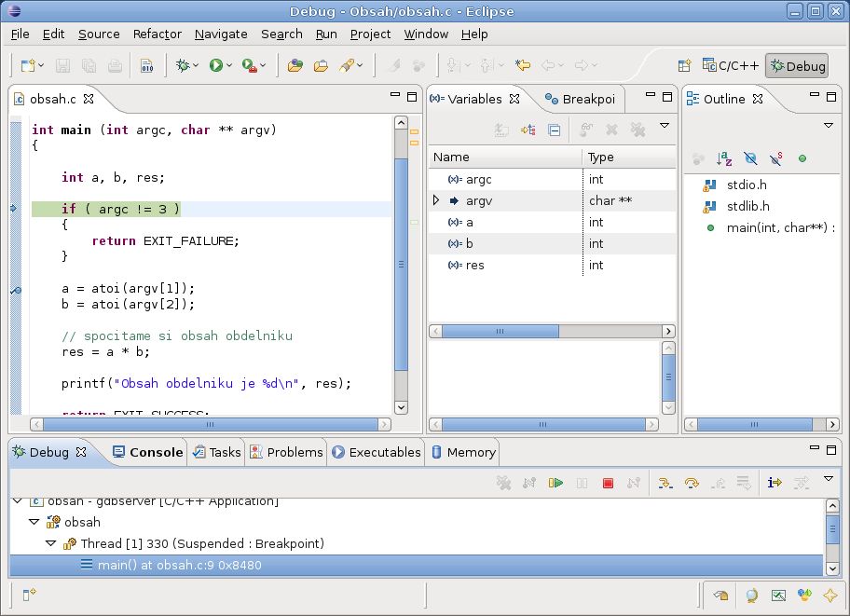Open the Debug view menu triangle
The image size is (850, 616).
(829, 479)
